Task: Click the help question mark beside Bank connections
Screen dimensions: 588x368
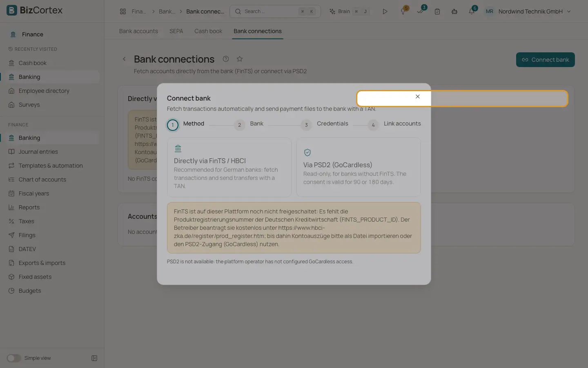Action: 226,59
